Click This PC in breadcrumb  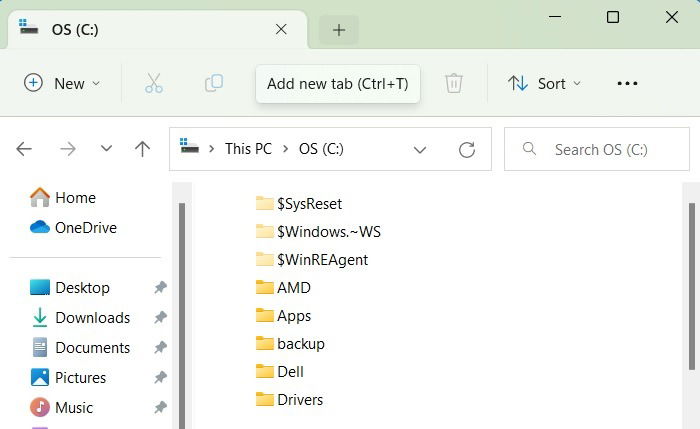[248, 149]
